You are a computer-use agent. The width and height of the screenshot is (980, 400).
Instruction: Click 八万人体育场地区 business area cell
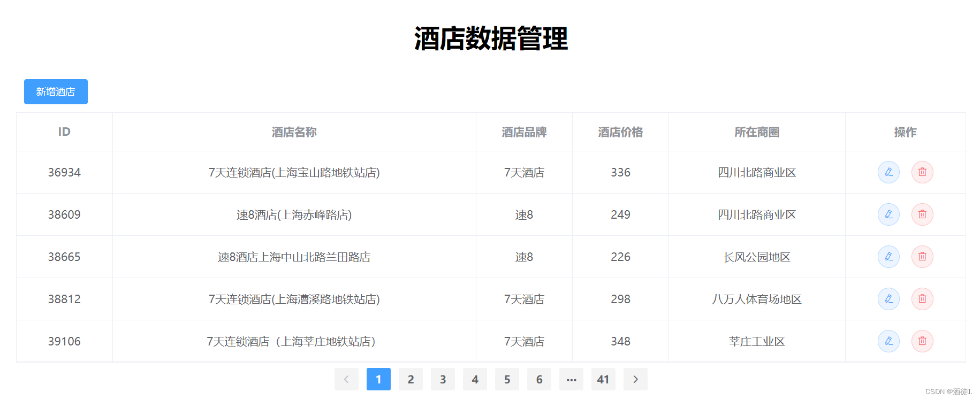tap(757, 299)
